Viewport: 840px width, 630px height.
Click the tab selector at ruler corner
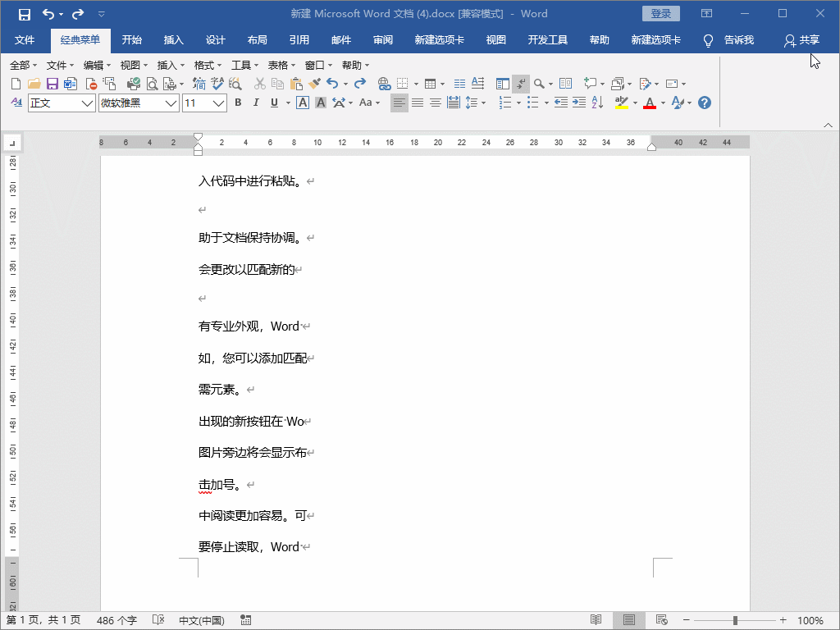[11, 143]
